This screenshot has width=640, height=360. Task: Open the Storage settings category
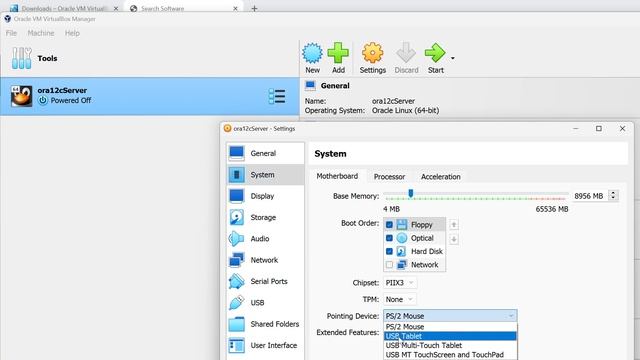[x=265, y=217]
